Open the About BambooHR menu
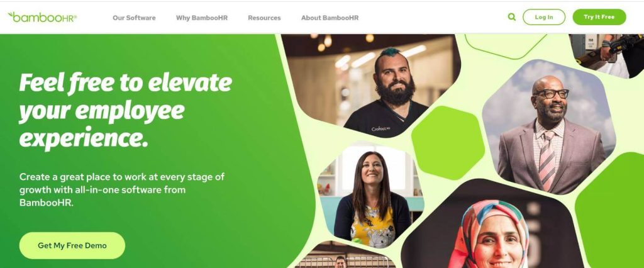644x268 pixels. click(x=330, y=18)
